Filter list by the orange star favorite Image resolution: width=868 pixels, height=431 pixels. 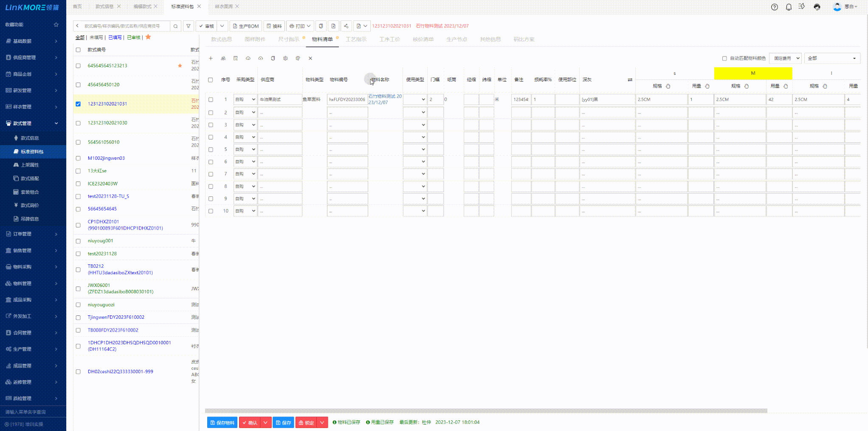tap(148, 37)
